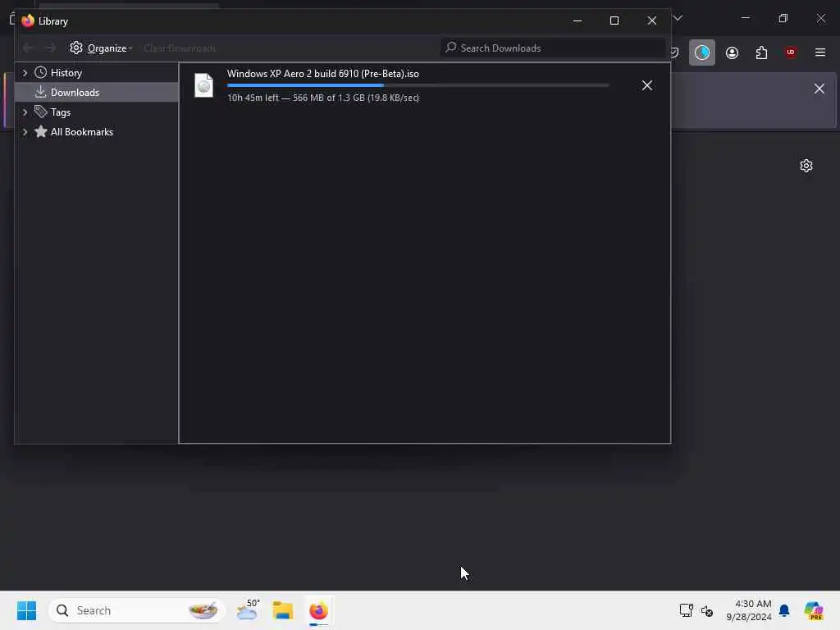Viewport: 840px width, 630px height.
Task: Open the clock showing 4:30 AM
Action: tap(749, 610)
